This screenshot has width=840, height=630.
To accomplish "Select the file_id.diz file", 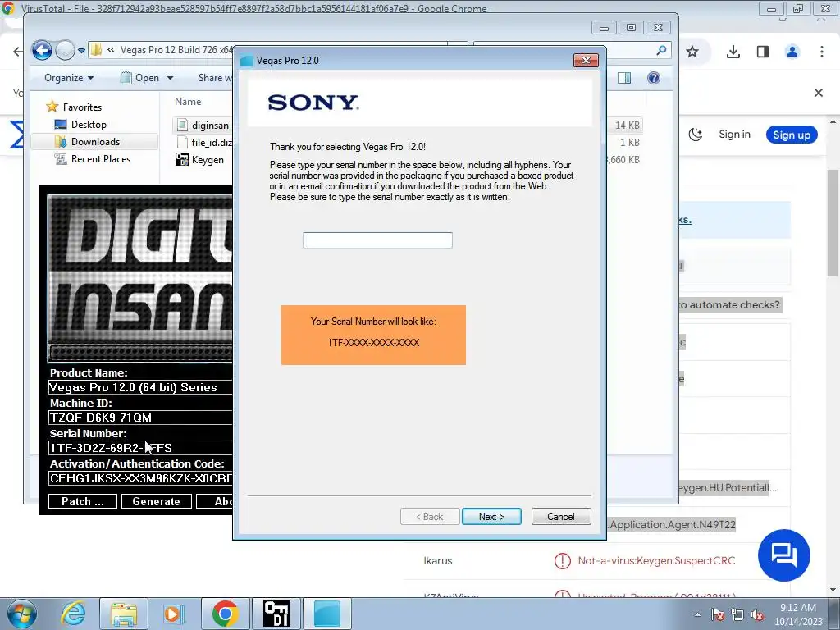I will (x=204, y=143).
